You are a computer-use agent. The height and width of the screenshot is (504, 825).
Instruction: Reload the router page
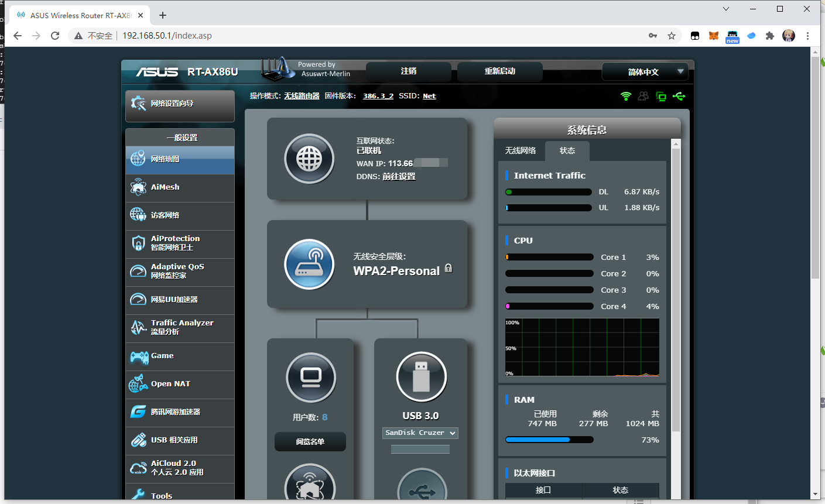pos(55,36)
